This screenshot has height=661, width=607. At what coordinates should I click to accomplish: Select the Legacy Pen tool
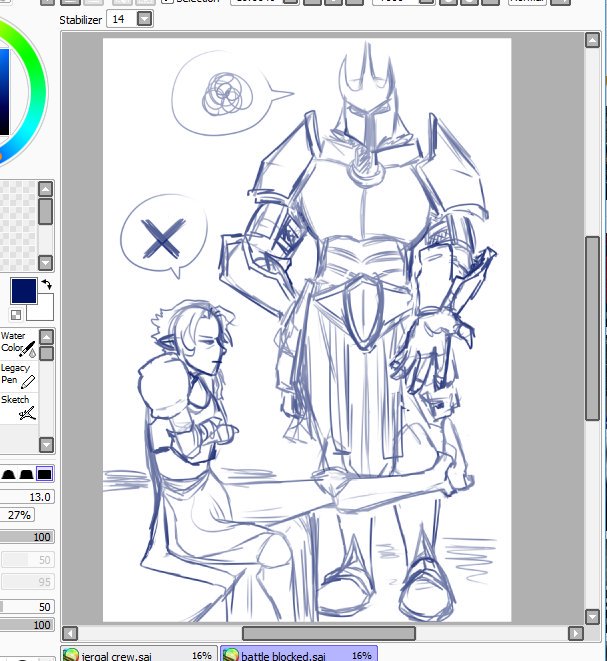(19, 375)
